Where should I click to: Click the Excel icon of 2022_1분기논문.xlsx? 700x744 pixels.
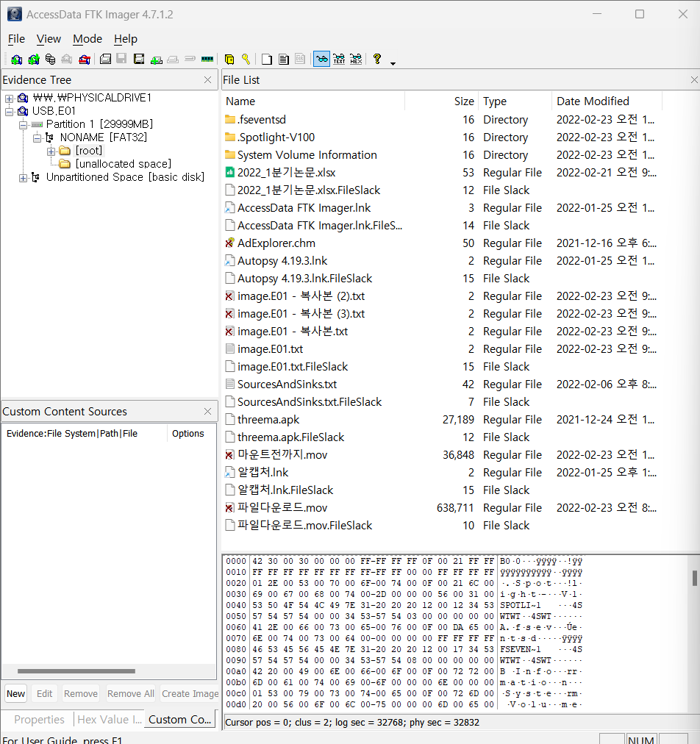pos(229,172)
